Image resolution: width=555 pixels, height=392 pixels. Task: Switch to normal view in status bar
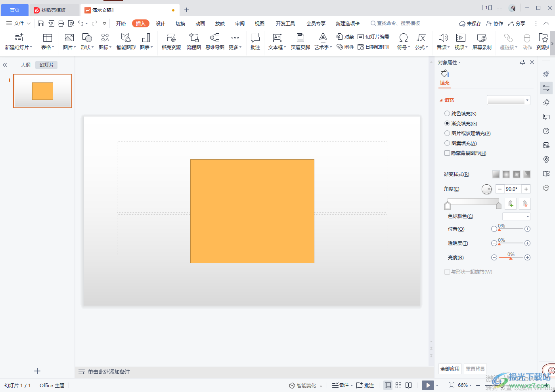click(388, 385)
